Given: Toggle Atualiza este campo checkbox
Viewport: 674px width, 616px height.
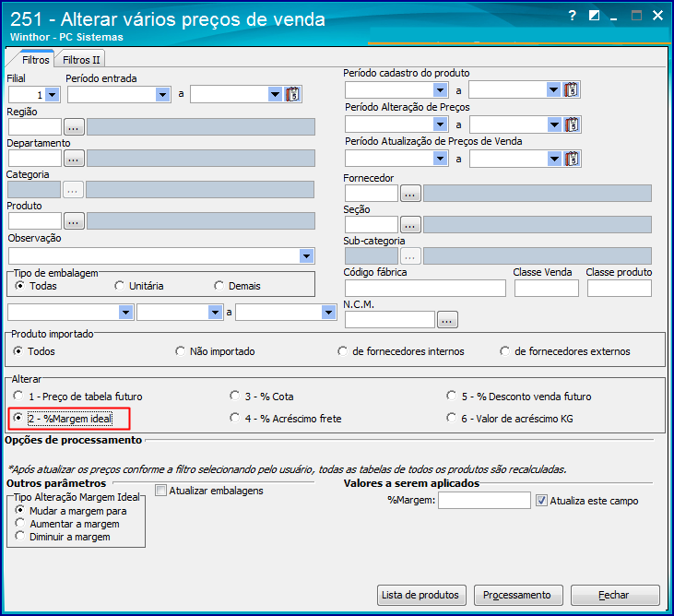Looking at the screenshot, I should [x=541, y=501].
